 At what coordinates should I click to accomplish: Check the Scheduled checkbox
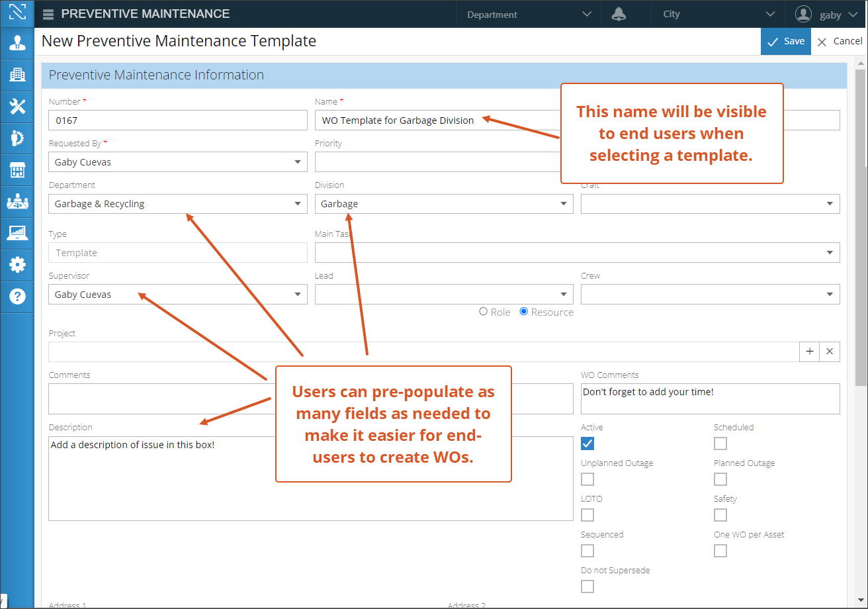(x=720, y=444)
